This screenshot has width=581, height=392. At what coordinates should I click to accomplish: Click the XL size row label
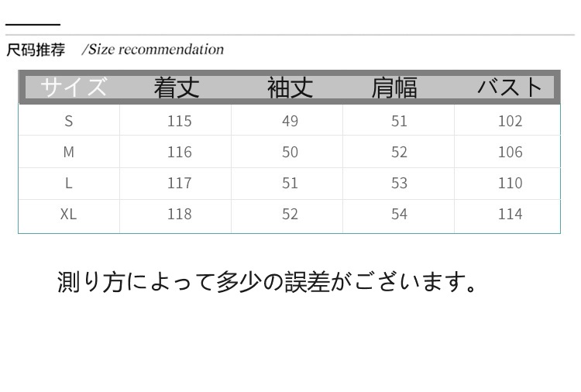[69, 214]
